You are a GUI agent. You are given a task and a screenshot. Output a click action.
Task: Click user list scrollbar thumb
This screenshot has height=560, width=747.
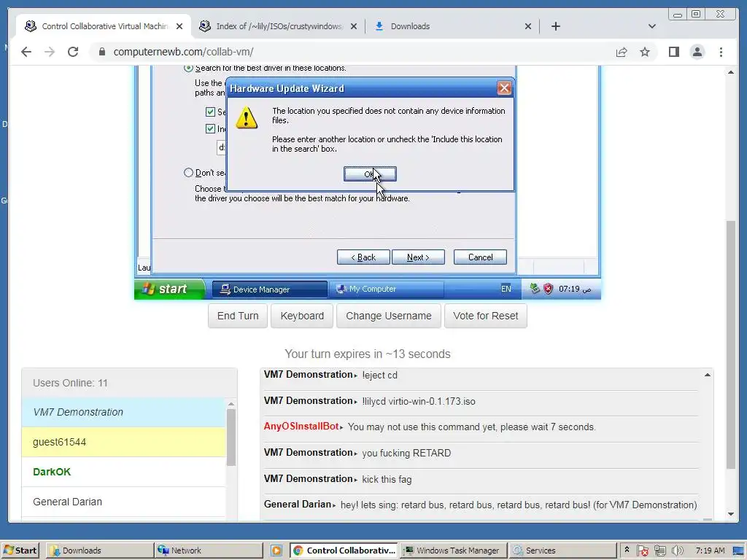pyautogui.click(x=231, y=437)
